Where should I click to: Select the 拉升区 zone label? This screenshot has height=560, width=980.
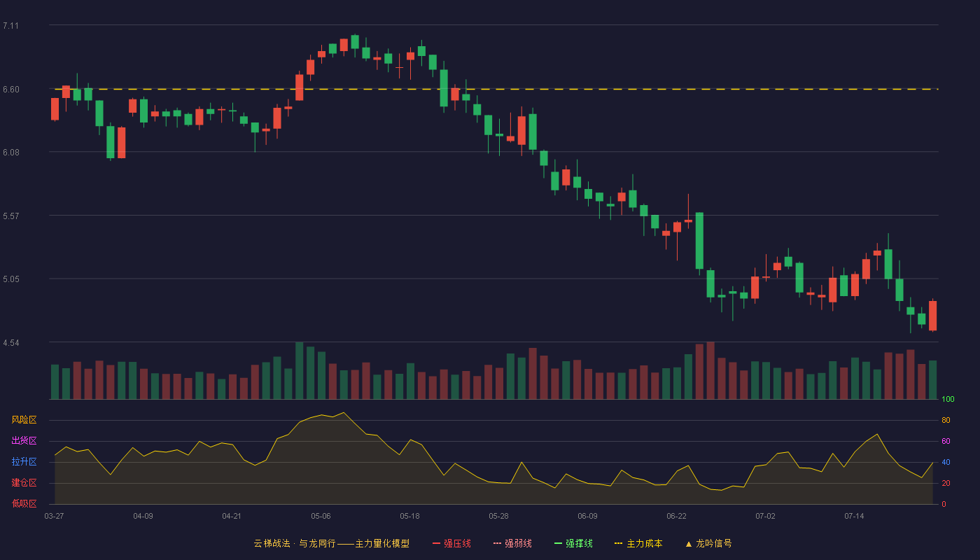24,462
